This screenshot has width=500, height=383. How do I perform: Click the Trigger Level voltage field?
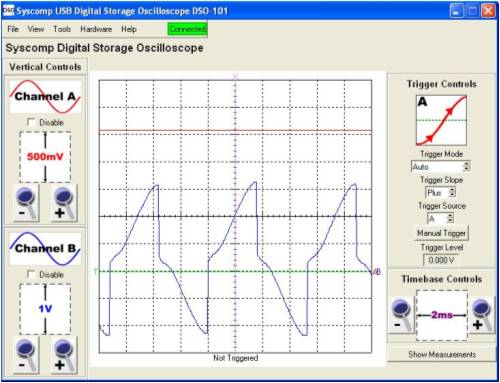[x=441, y=260]
